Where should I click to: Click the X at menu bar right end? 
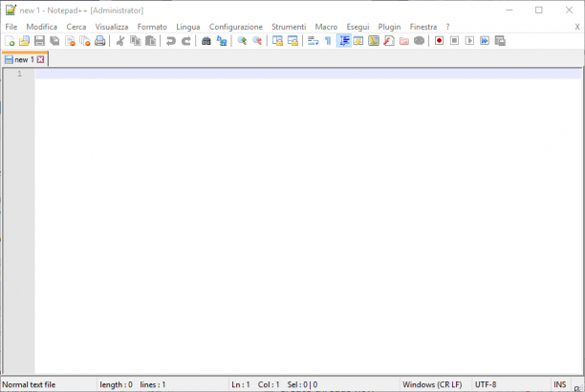tap(577, 27)
